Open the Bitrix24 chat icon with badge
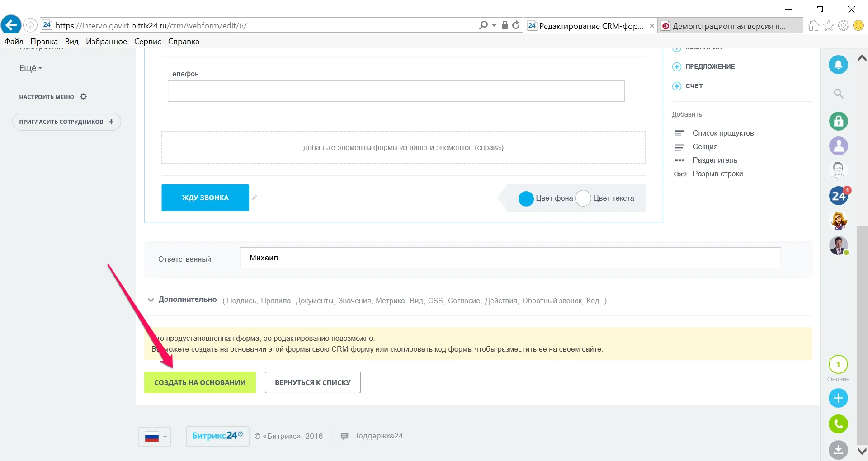 click(838, 196)
